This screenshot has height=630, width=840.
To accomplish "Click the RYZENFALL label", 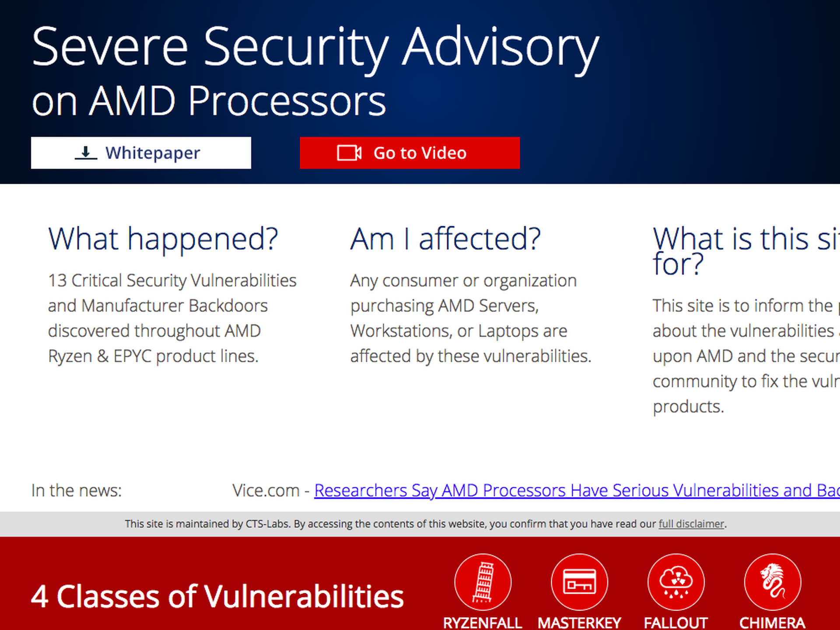I will 483,623.
